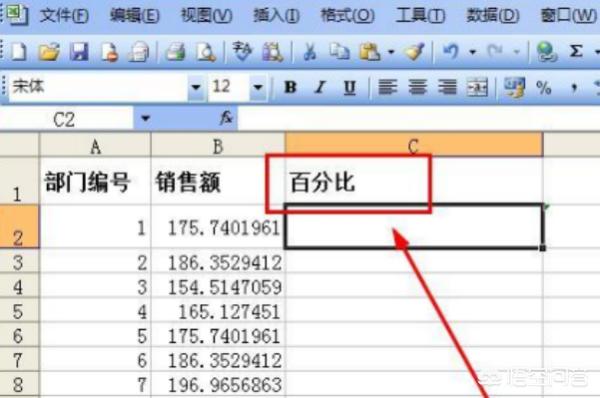Click the column C header
The image size is (600, 398).
[413, 145]
